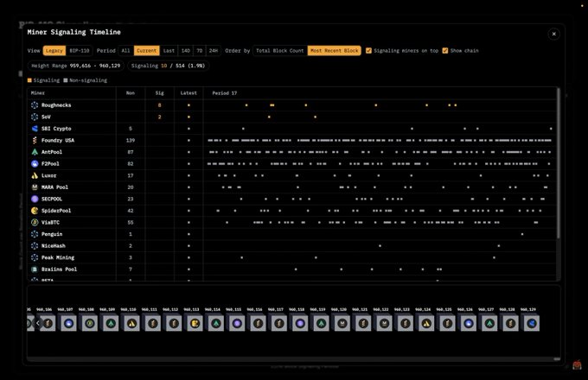Screen dimensions: 588x380
Task: Click the single Penguin block marker in timeline
Action: tap(522, 234)
